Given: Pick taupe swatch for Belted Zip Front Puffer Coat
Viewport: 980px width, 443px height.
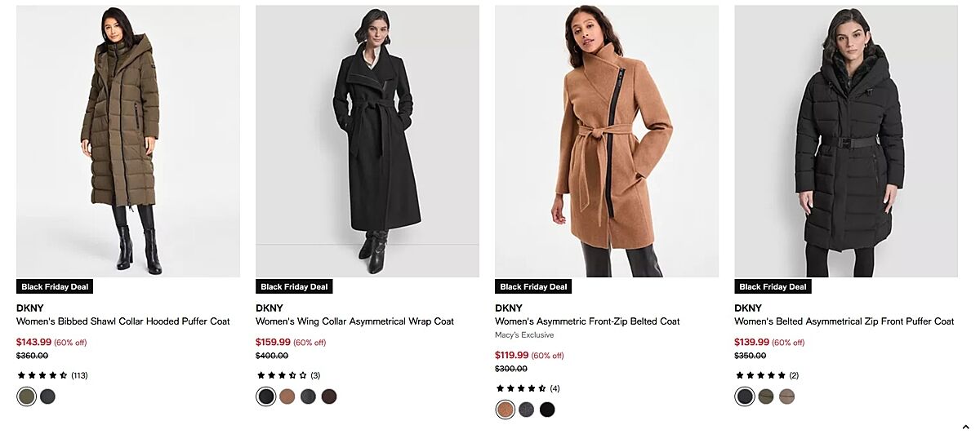Looking at the screenshot, I should (x=786, y=396).
